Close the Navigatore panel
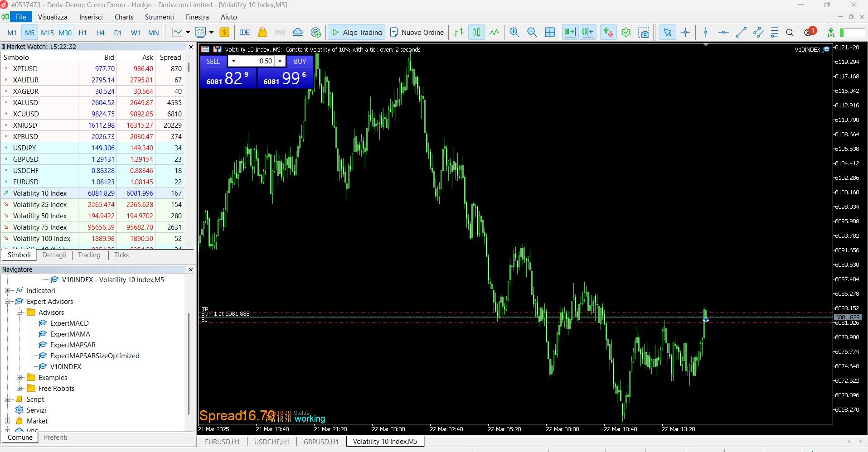 coord(191,269)
